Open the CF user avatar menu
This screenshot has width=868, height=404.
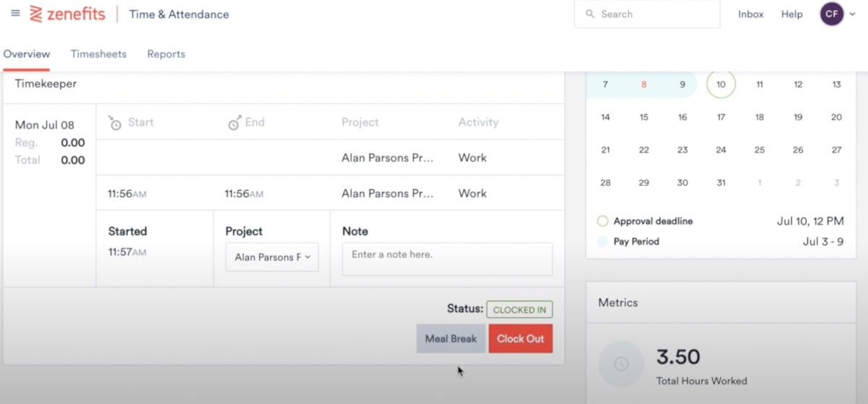click(832, 14)
